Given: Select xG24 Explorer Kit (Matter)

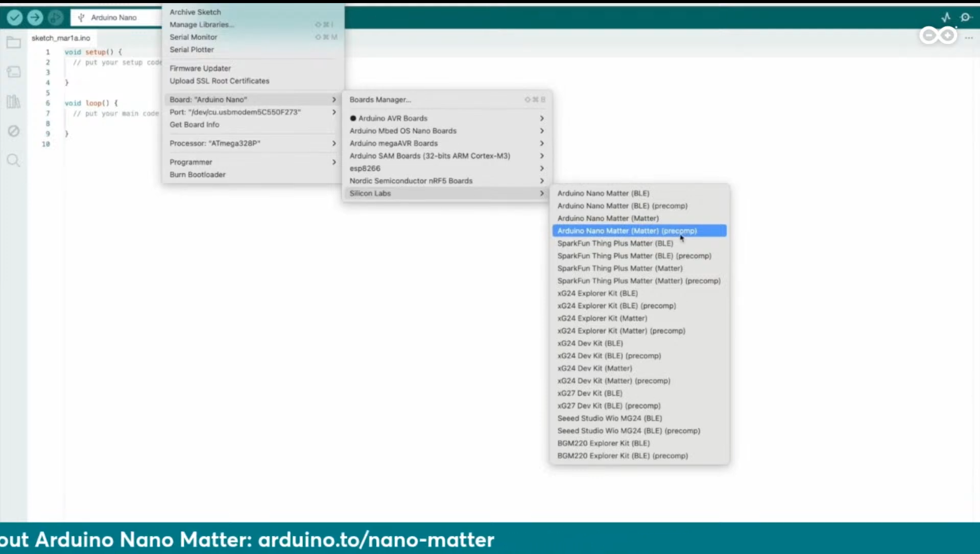Looking at the screenshot, I should click(x=639, y=318).
